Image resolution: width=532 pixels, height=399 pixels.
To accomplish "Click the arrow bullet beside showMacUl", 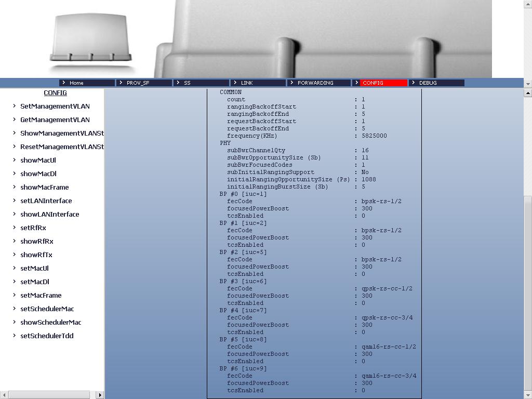I will [14, 160].
